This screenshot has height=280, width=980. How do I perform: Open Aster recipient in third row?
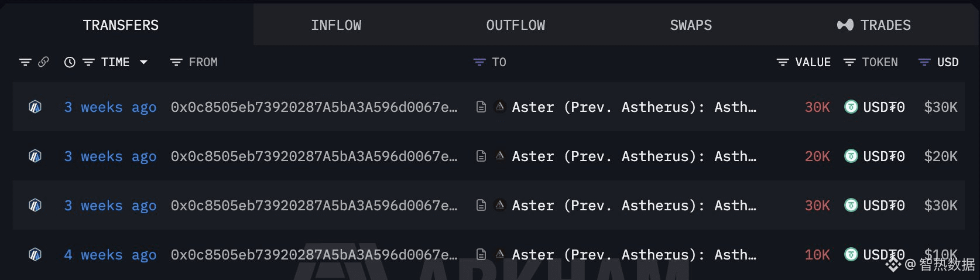click(x=634, y=206)
